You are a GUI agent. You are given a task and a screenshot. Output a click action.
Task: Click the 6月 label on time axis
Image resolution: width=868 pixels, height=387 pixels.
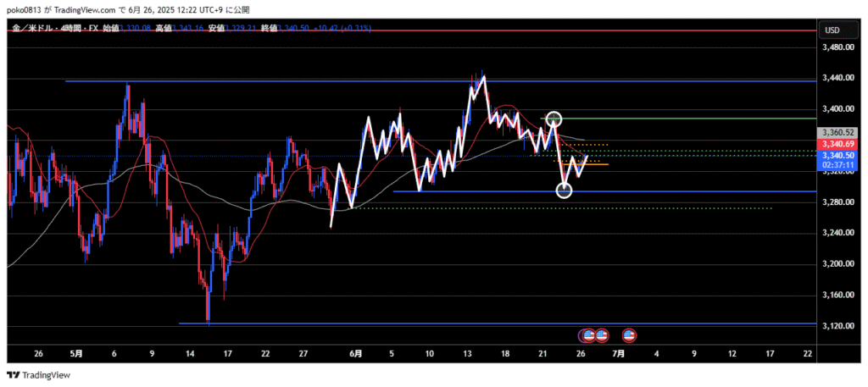356,352
